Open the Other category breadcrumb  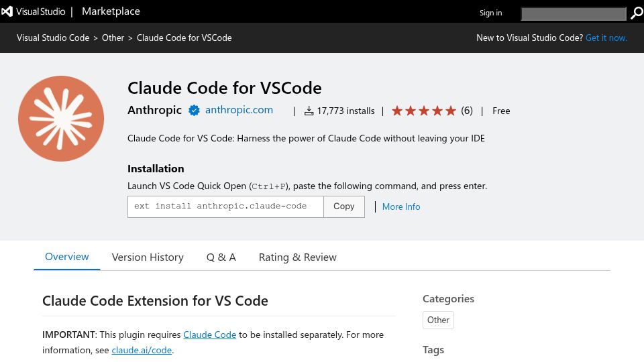point(113,38)
